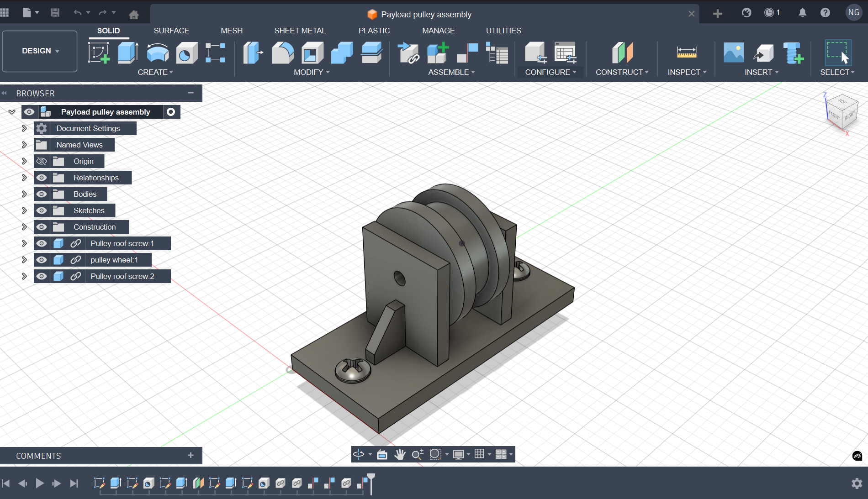Expand Pulley roof screw:1 component
This screenshot has width=868, height=499.
click(24, 243)
